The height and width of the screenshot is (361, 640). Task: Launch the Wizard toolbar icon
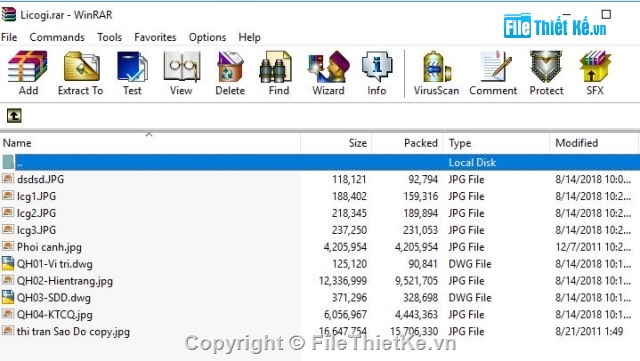(x=329, y=66)
